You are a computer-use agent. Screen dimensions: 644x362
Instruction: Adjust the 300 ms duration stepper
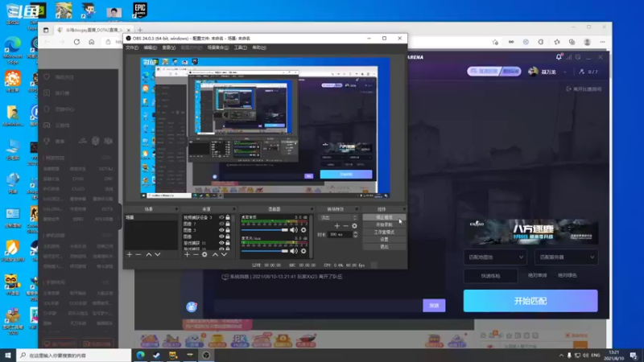(355, 234)
